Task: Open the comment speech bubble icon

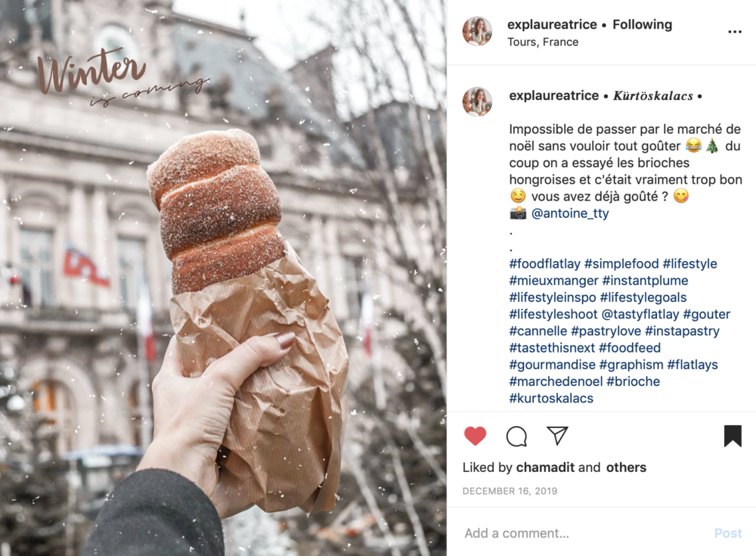Action: coord(516,436)
